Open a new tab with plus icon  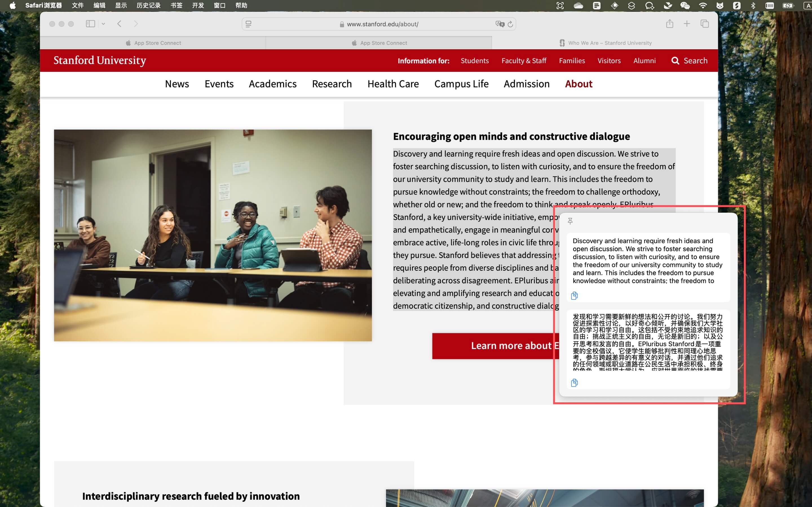coord(687,24)
